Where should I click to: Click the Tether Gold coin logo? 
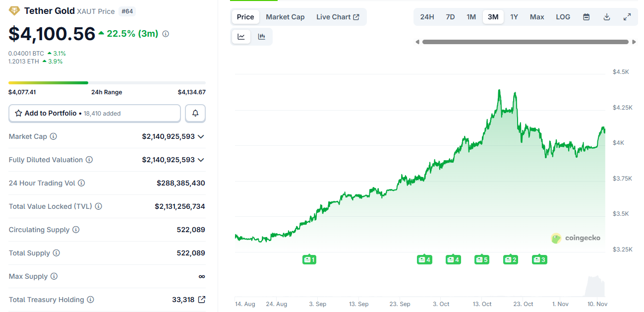(14, 10)
